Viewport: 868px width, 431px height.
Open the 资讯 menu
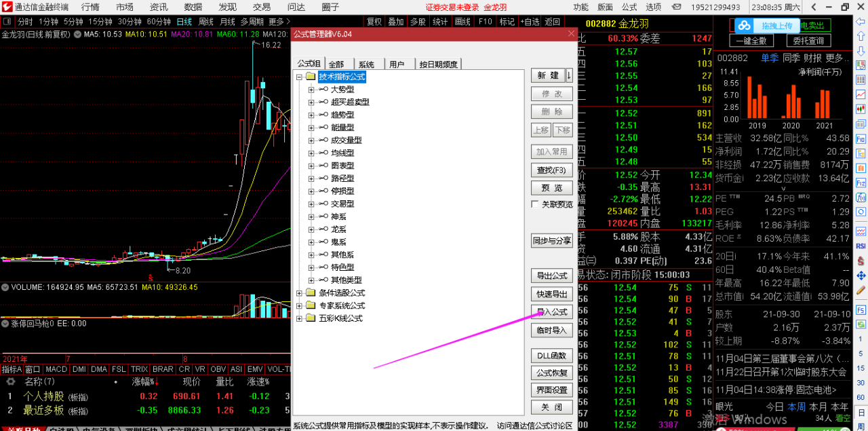159,7
